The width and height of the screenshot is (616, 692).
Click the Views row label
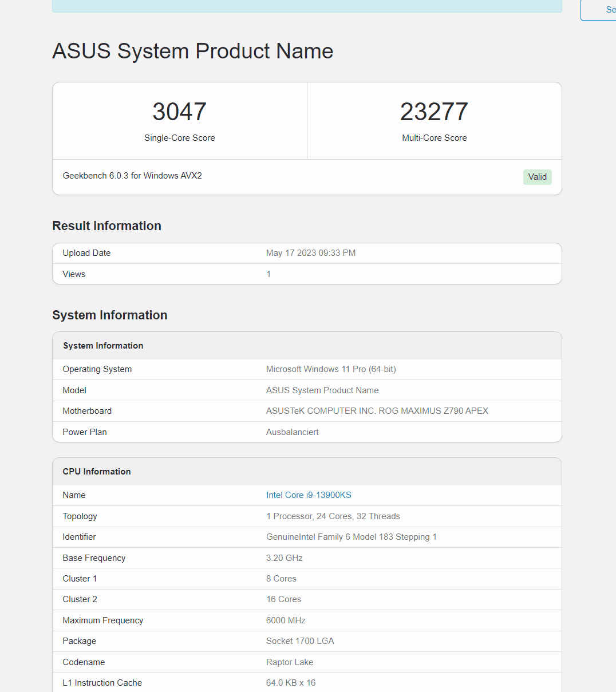74,274
